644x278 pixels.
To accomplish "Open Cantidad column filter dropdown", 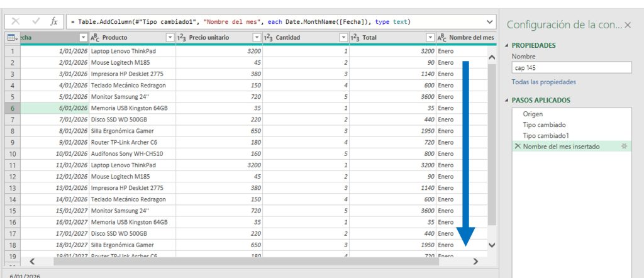I will [x=344, y=37].
